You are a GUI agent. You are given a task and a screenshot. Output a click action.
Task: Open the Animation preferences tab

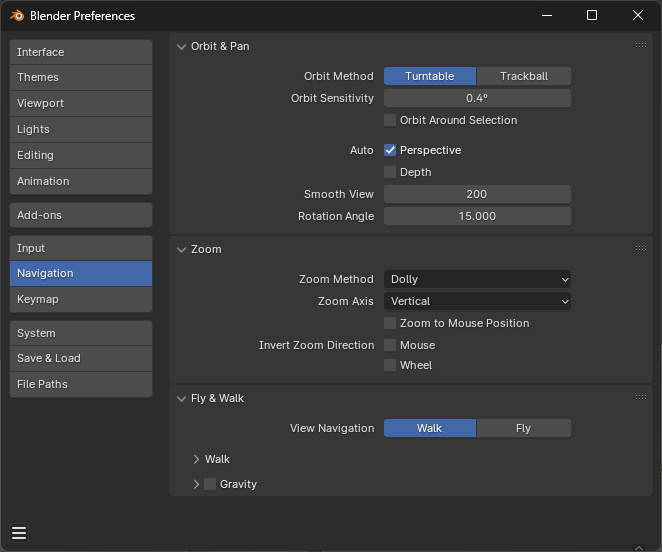pos(81,181)
